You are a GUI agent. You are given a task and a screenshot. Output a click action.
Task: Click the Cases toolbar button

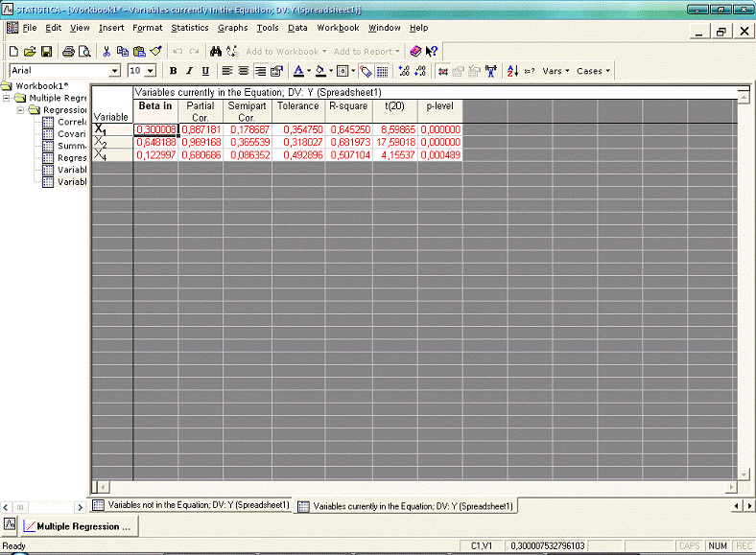tap(593, 71)
